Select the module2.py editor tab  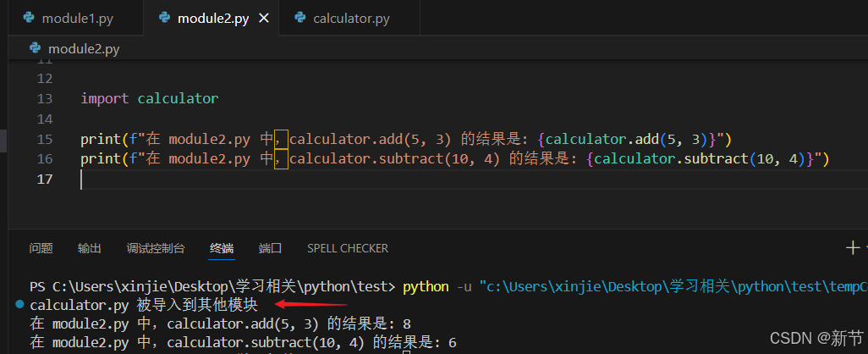pyautogui.click(x=211, y=19)
